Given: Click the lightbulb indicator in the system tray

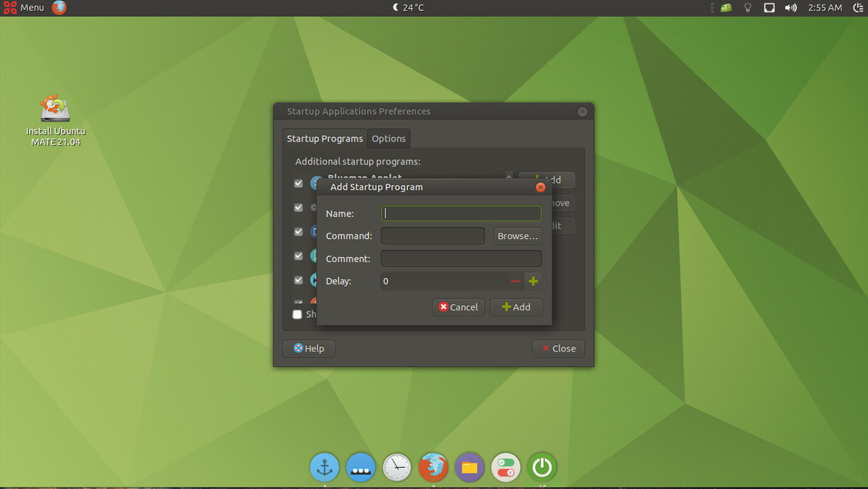Looking at the screenshot, I should click(x=747, y=8).
